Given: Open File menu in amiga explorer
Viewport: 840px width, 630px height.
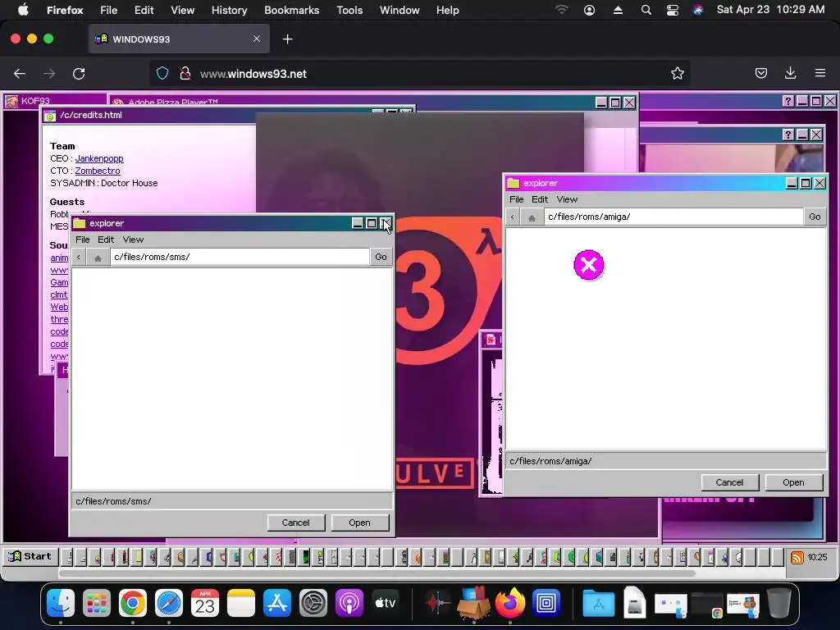Looking at the screenshot, I should click(x=517, y=199).
